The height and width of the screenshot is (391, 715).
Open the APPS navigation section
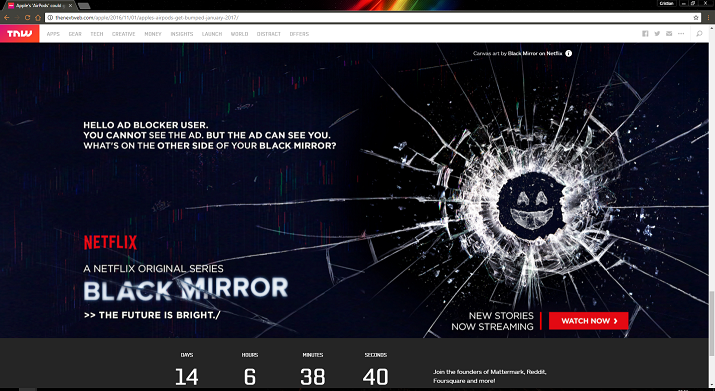pos(53,34)
